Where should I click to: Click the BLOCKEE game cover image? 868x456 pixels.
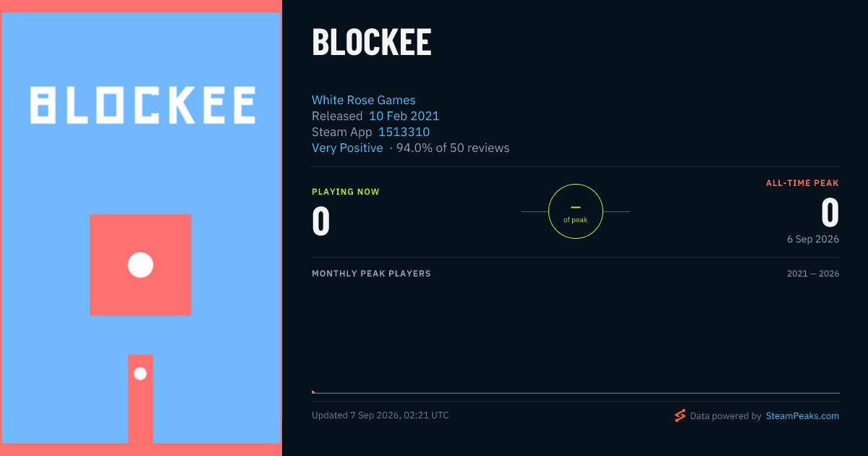(141, 228)
